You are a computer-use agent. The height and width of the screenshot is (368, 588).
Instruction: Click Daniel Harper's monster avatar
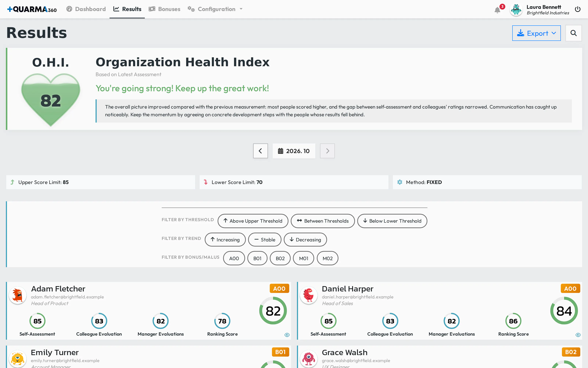point(309,295)
